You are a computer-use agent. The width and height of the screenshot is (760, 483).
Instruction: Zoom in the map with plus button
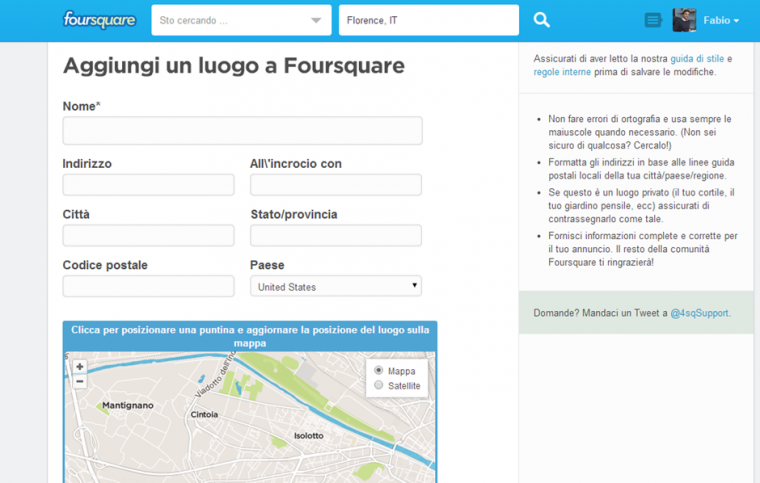click(x=79, y=367)
